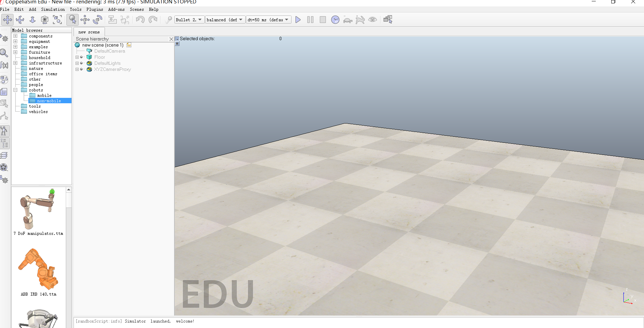The width and height of the screenshot is (644, 328).
Task: Select the mobile robots folder
Action: coord(44,95)
